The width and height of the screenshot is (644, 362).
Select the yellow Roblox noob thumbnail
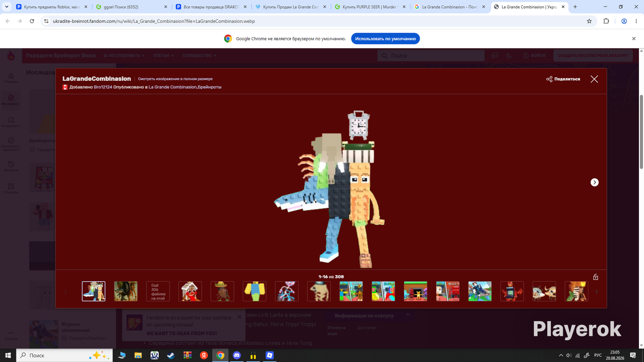(255, 291)
